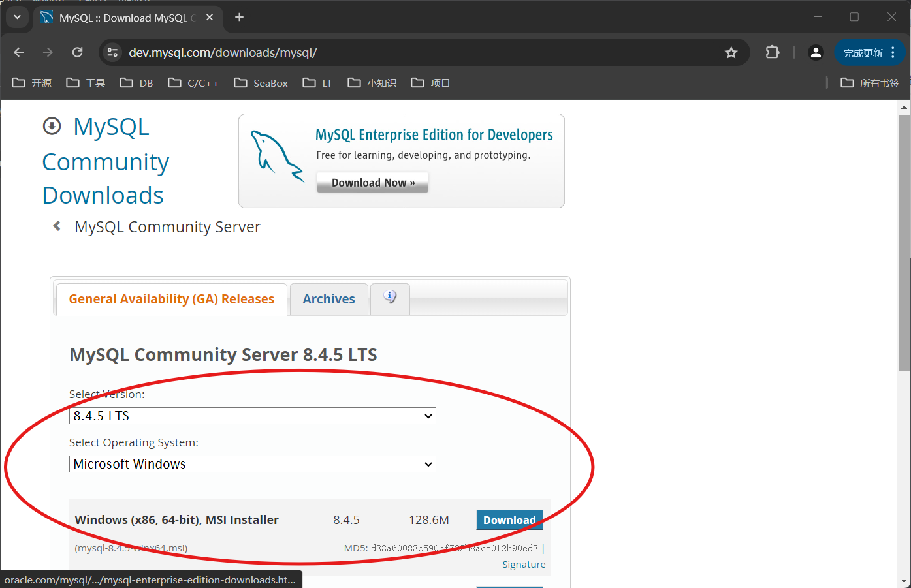Open the 项目 bookmarks folder

[430, 83]
